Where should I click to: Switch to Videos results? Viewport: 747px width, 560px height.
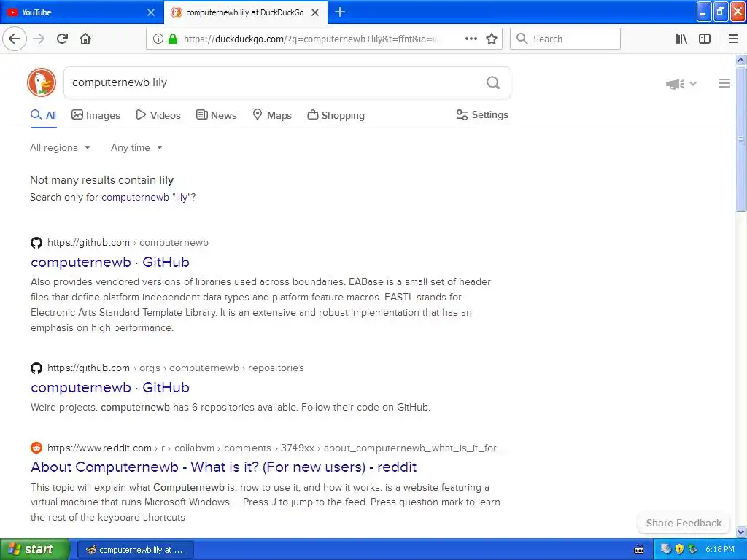tap(158, 115)
